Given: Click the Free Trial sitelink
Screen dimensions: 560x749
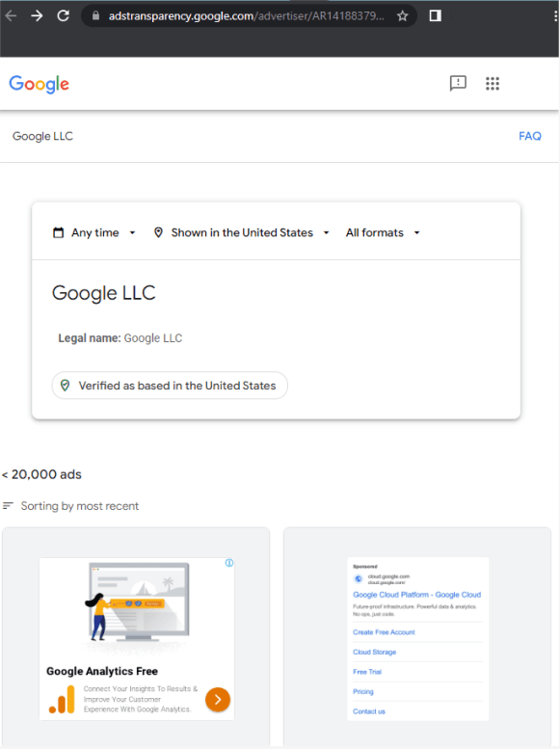Looking at the screenshot, I should pyautogui.click(x=367, y=672).
